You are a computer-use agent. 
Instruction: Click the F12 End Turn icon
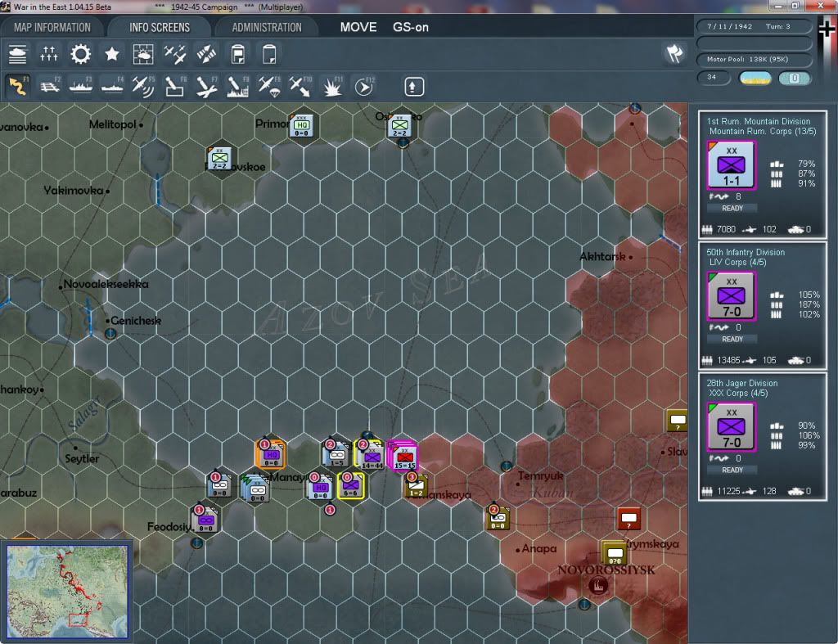click(x=364, y=87)
